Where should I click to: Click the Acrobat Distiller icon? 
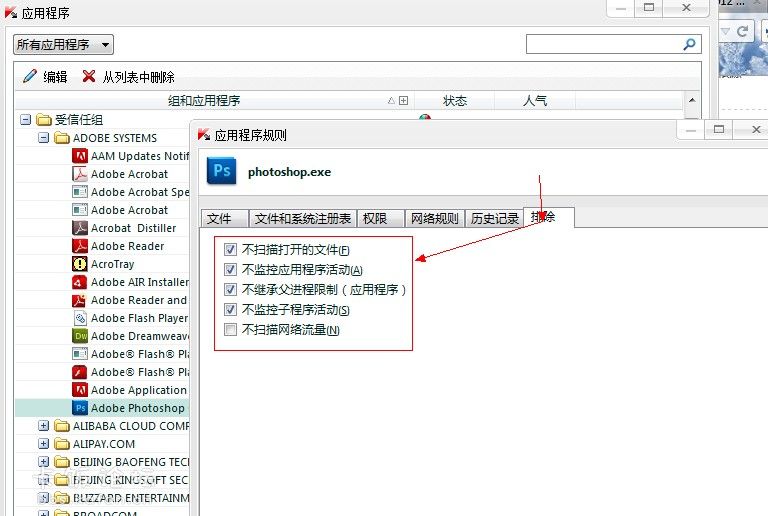pyautogui.click(x=79, y=228)
